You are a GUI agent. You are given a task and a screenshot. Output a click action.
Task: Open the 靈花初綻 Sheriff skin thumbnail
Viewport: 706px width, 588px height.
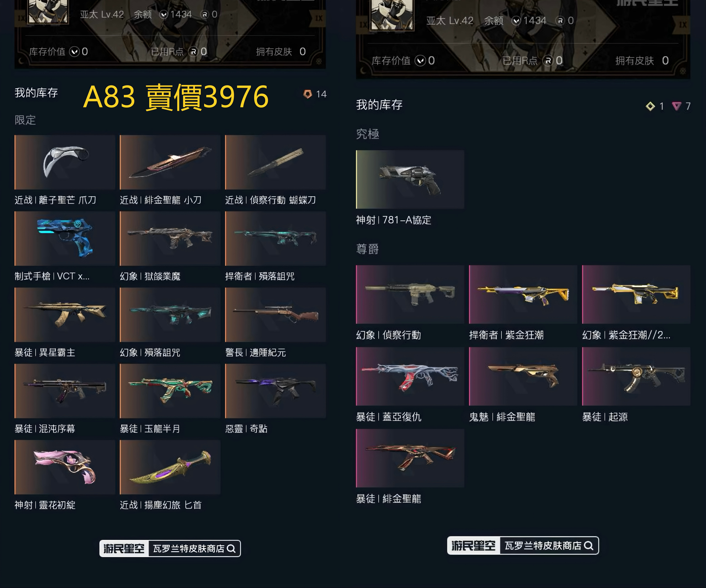[x=65, y=467]
